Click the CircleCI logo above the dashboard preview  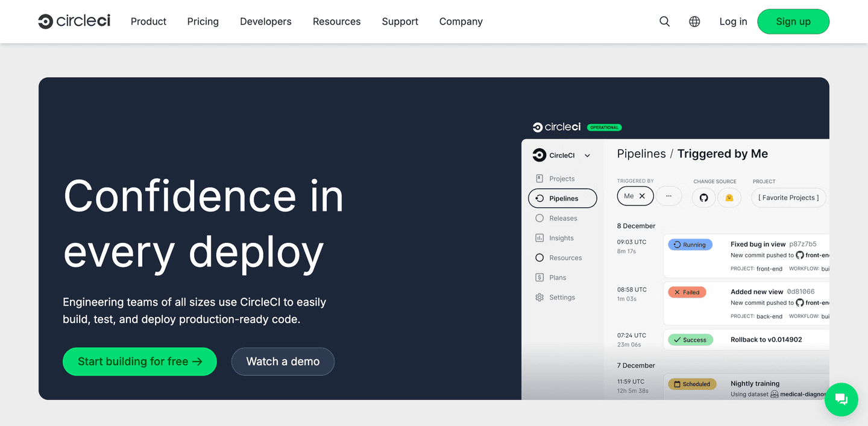click(556, 127)
